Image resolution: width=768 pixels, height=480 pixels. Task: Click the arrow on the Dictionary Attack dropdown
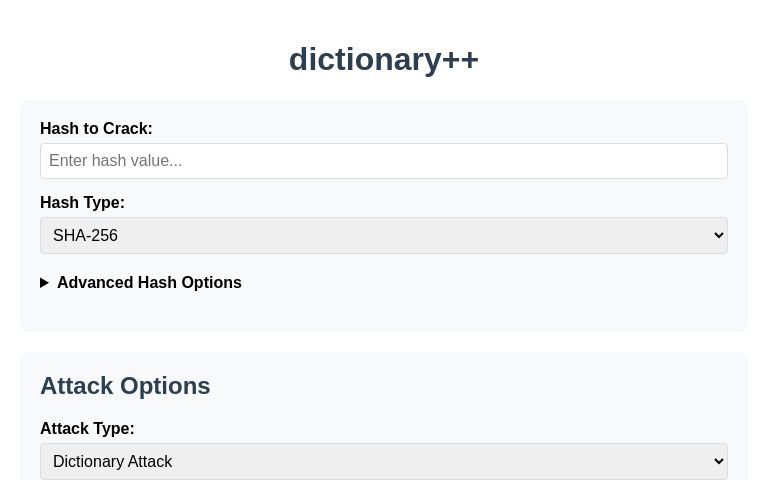718,462
